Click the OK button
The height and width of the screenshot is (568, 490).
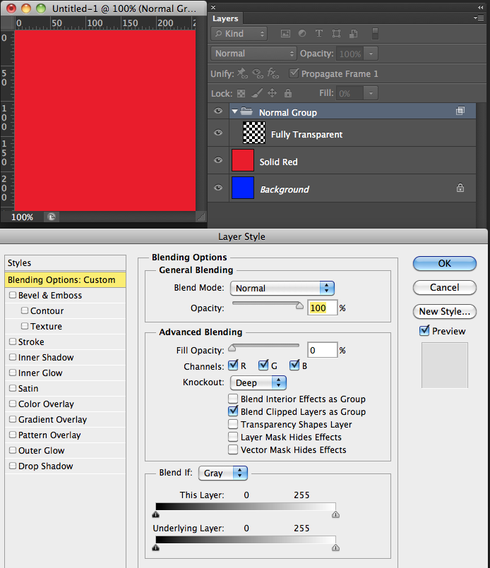click(x=444, y=263)
